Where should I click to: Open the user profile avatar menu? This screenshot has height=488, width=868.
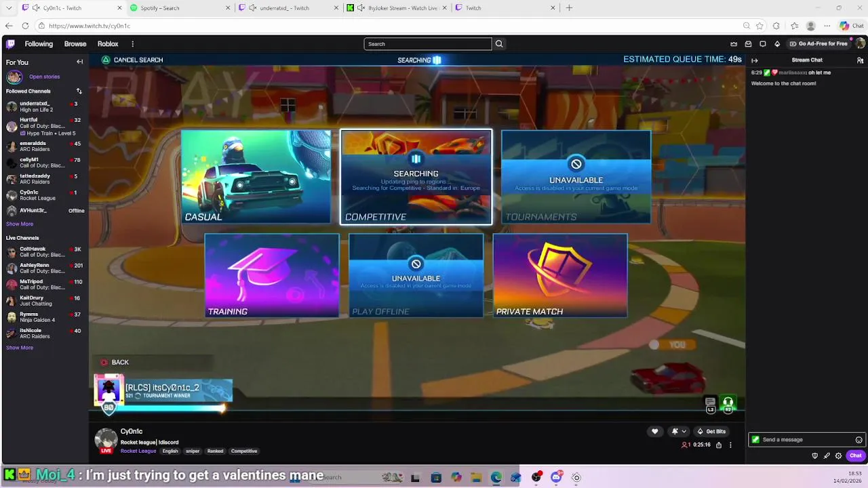[860, 43]
